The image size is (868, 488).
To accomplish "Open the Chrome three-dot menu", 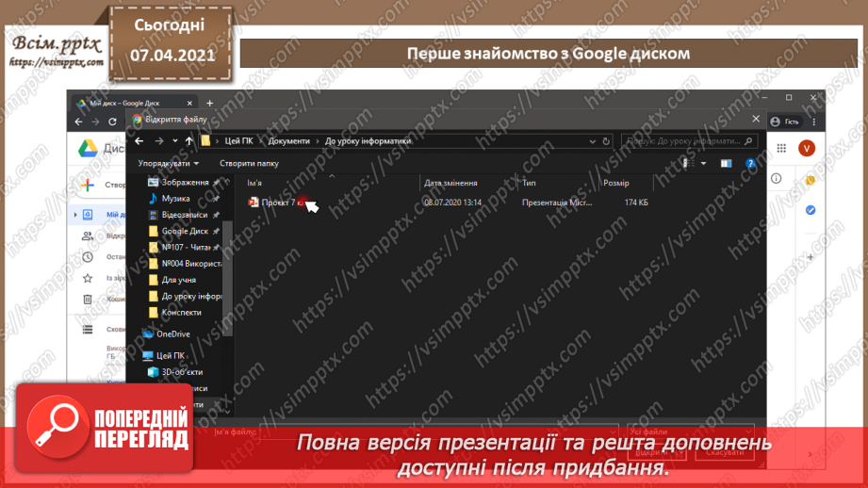I will pyautogui.click(x=813, y=122).
